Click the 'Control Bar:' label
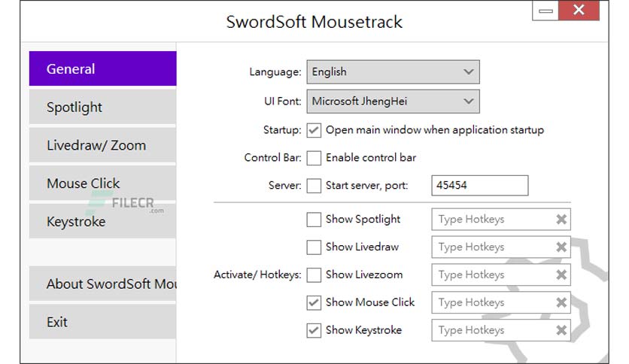The image size is (629, 364). point(273,157)
